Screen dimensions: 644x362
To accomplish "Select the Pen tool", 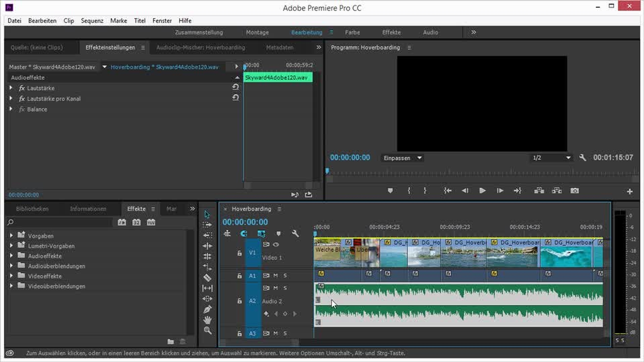I will pos(207,309).
